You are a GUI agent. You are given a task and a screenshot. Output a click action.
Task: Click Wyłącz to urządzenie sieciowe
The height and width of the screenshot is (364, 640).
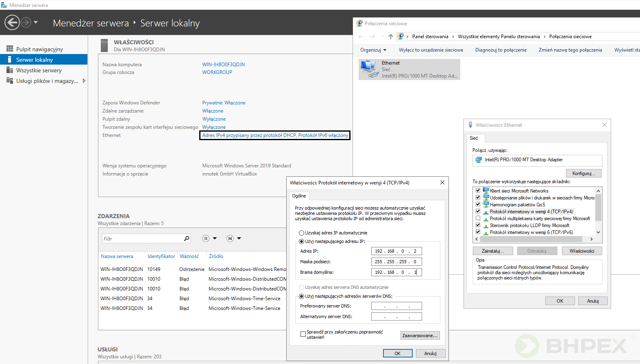pyautogui.click(x=431, y=50)
